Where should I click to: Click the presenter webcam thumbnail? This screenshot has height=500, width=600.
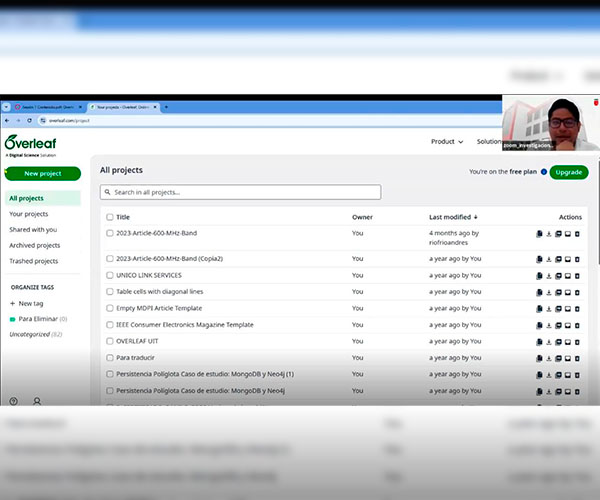click(x=550, y=122)
